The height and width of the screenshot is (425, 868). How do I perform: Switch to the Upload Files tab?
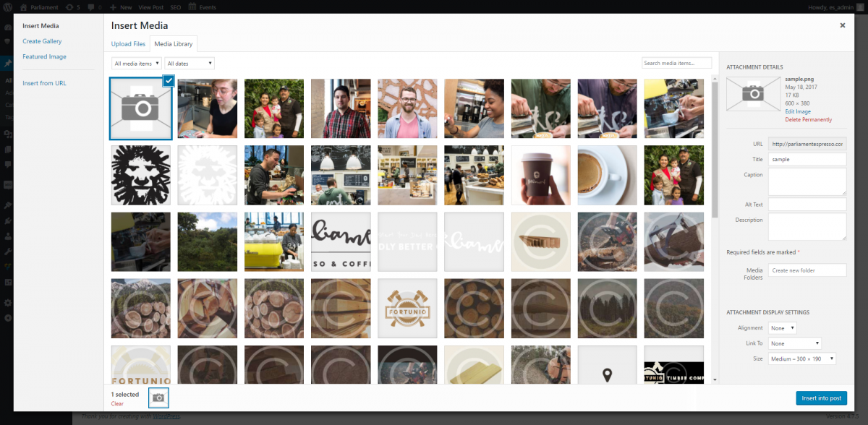point(128,44)
